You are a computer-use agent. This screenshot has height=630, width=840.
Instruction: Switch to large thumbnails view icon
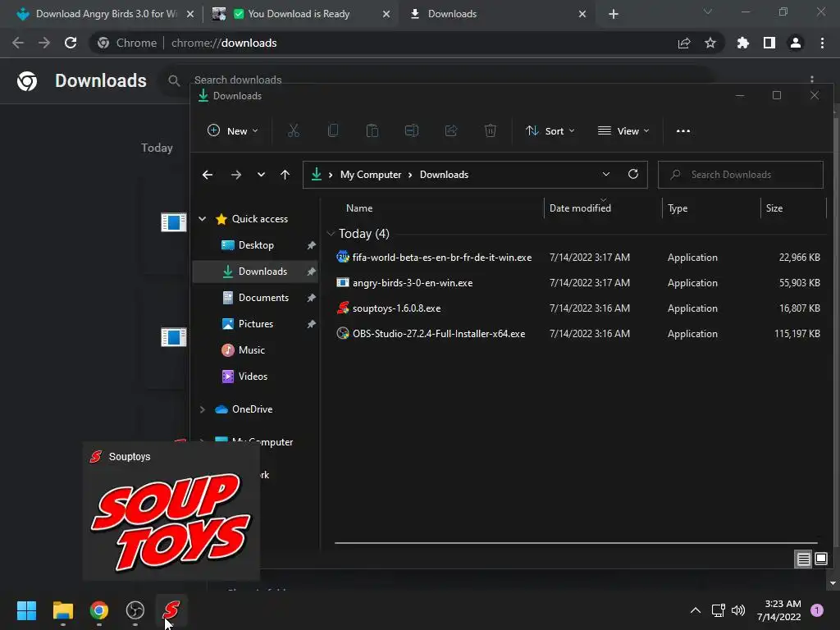821,559
